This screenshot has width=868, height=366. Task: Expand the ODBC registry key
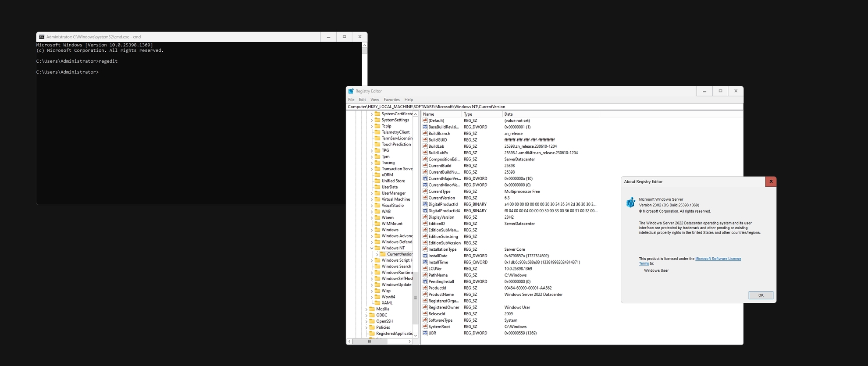pos(366,315)
